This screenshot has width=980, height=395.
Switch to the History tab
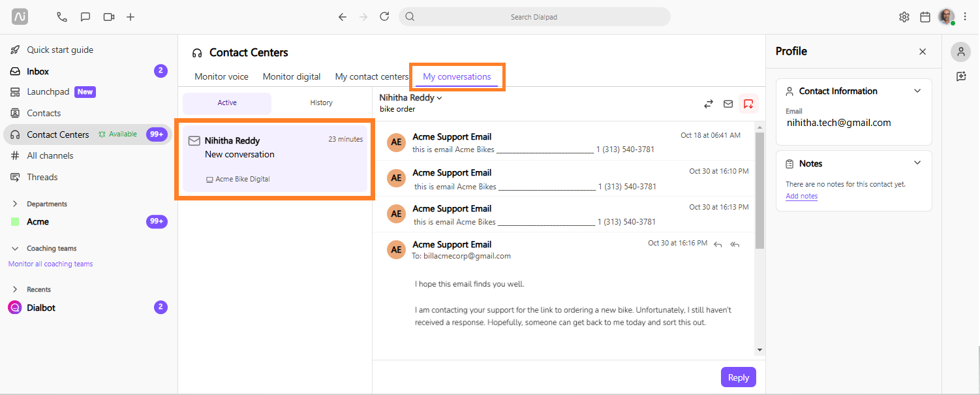(321, 103)
